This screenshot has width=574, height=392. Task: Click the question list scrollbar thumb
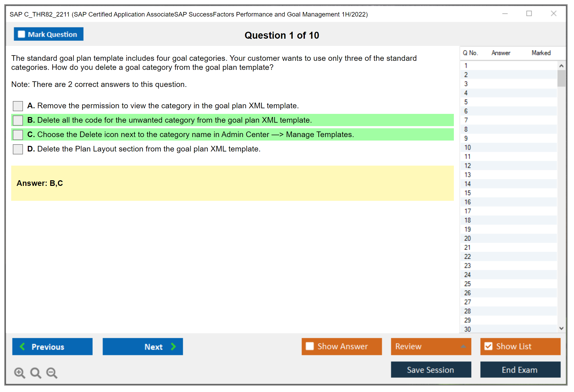[x=561, y=78]
